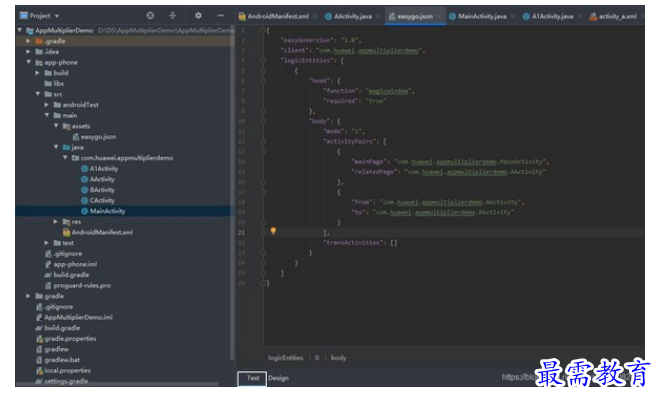This screenshot has width=659, height=405.
Task: Click the project panel horizontal scrollbar
Action: (118, 384)
